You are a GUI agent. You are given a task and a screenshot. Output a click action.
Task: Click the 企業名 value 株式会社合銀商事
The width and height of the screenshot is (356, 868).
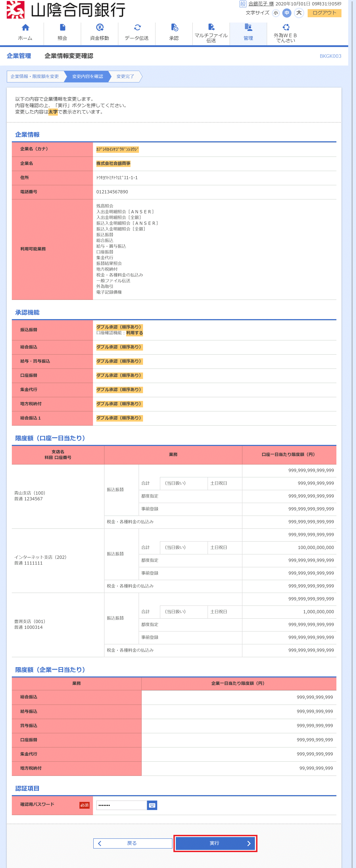coord(113,163)
